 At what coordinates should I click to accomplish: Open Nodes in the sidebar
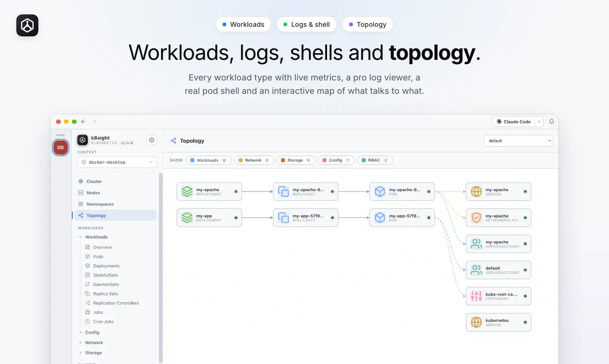(116, 193)
